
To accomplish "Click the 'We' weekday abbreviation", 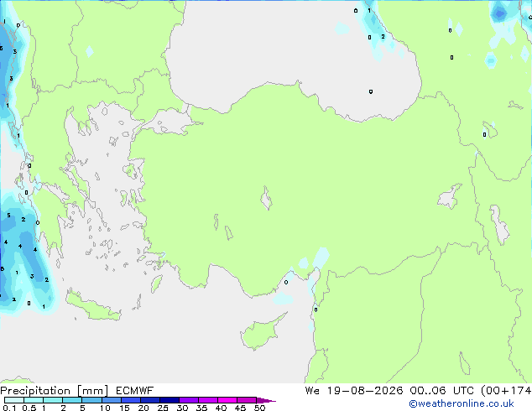I will (x=312, y=391).
